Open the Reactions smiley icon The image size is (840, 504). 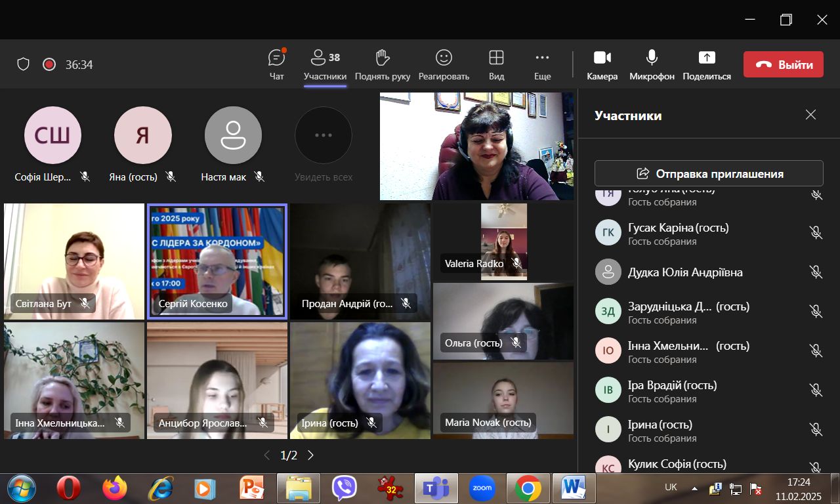(444, 58)
